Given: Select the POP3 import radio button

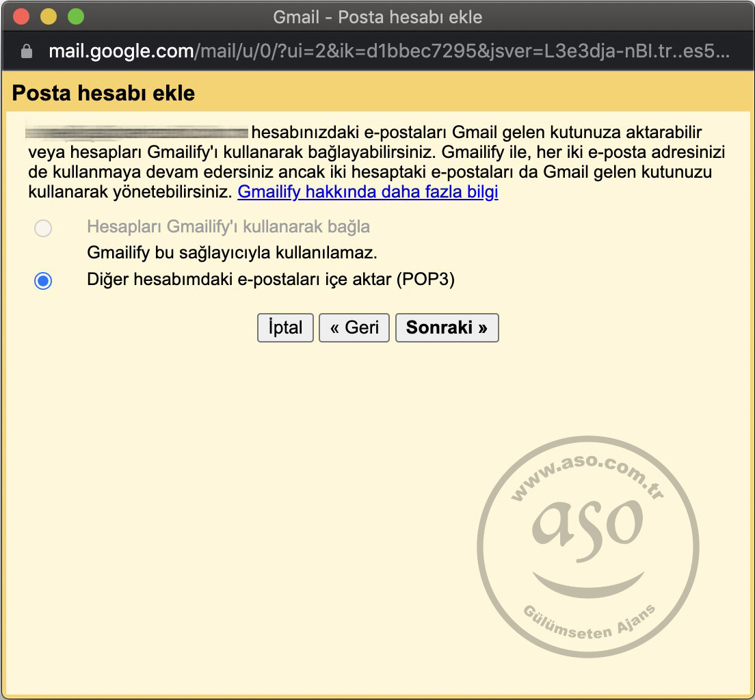Looking at the screenshot, I should coord(43,281).
